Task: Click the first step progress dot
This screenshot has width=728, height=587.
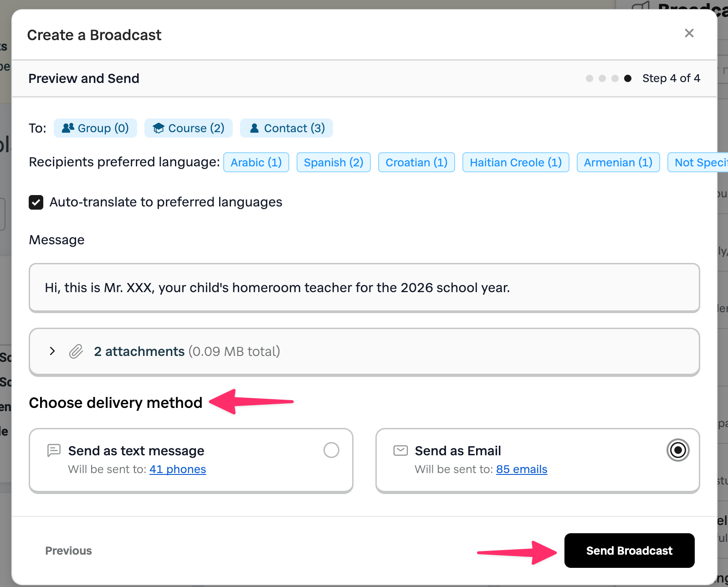Action: click(590, 78)
